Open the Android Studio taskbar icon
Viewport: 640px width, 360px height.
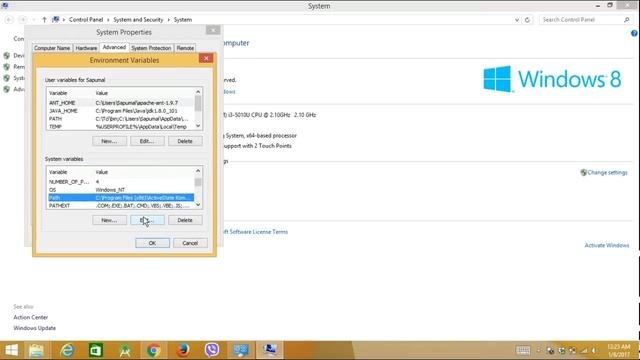click(124, 350)
